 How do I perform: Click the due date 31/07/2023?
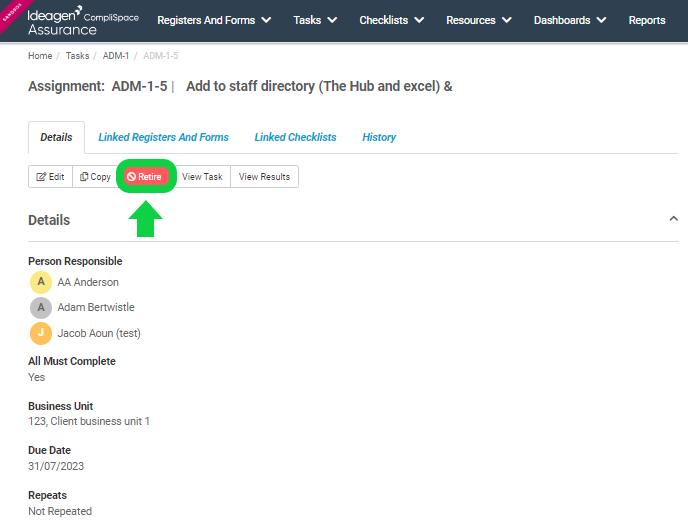tap(56, 466)
